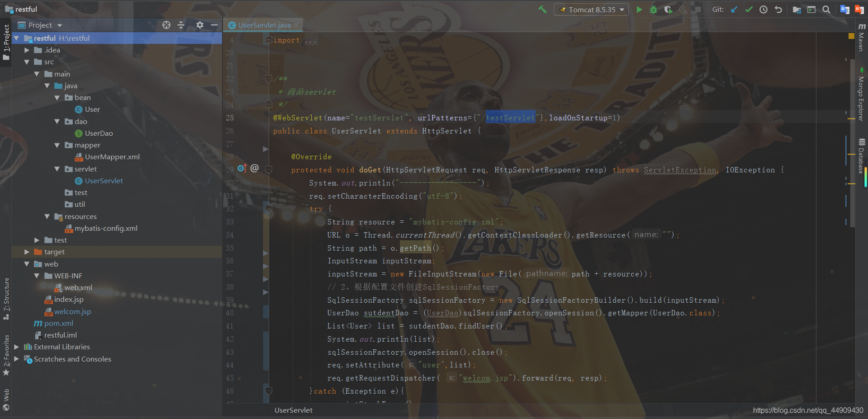Select Scratches and Consoles node

(x=72, y=359)
